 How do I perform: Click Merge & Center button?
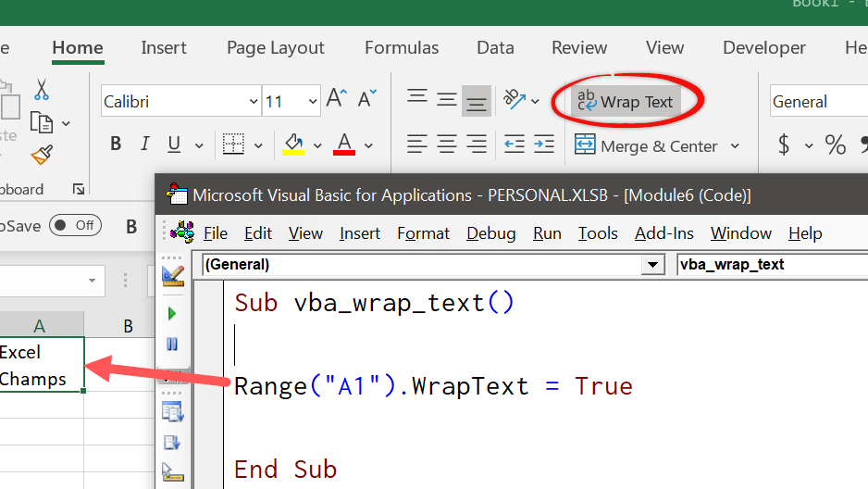(x=646, y=146)
